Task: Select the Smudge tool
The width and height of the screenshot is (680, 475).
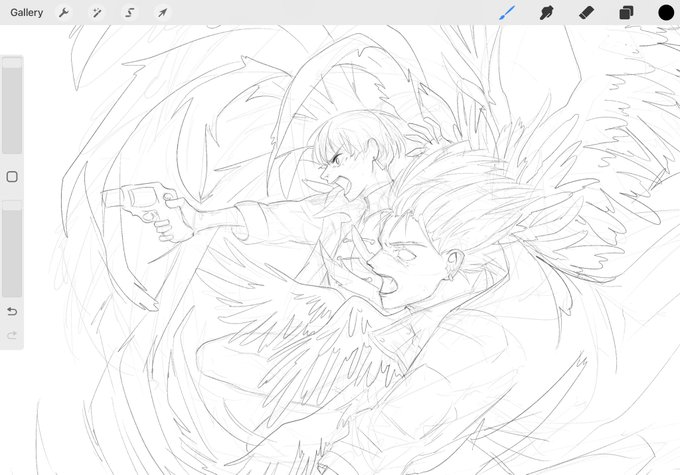Action: [x=547, y=13]
